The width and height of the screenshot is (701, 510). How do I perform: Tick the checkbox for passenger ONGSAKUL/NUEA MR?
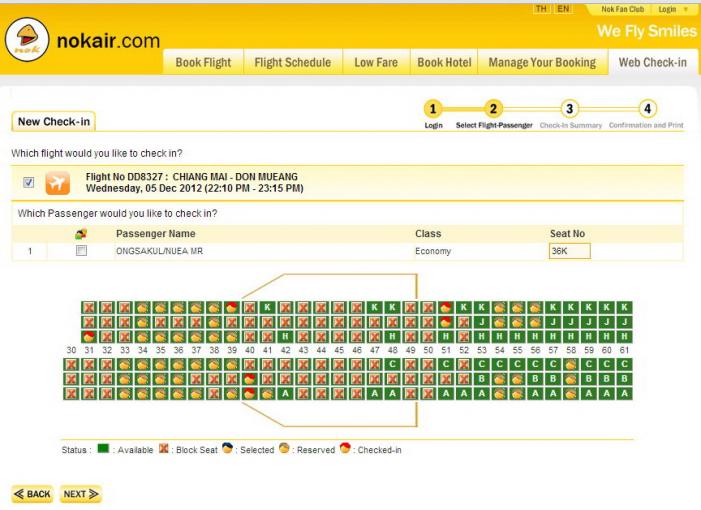coord(81,251)
